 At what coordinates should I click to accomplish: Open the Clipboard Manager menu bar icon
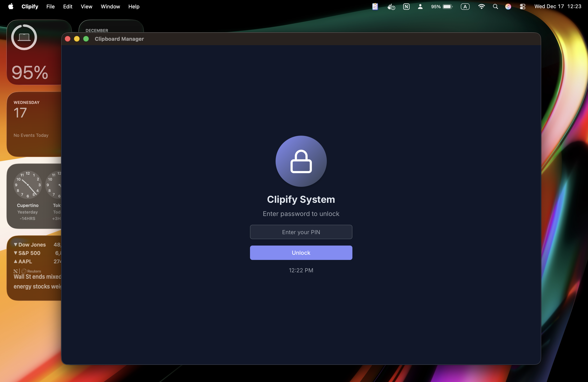coord(375,7)
